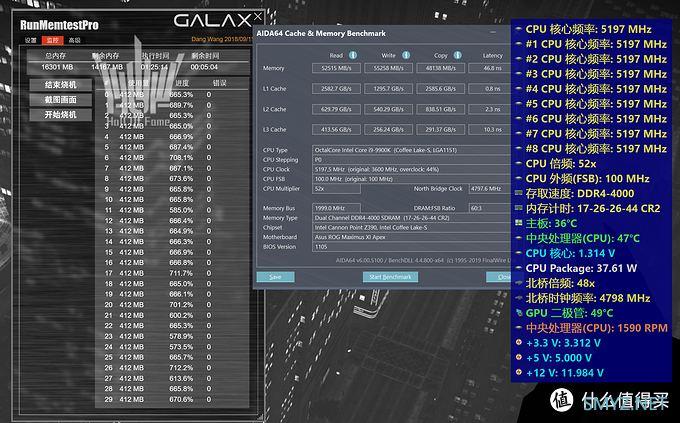680x423 pixels.
Task: Click the CPU 核心: 1.314 V reading
Action: 570,253
